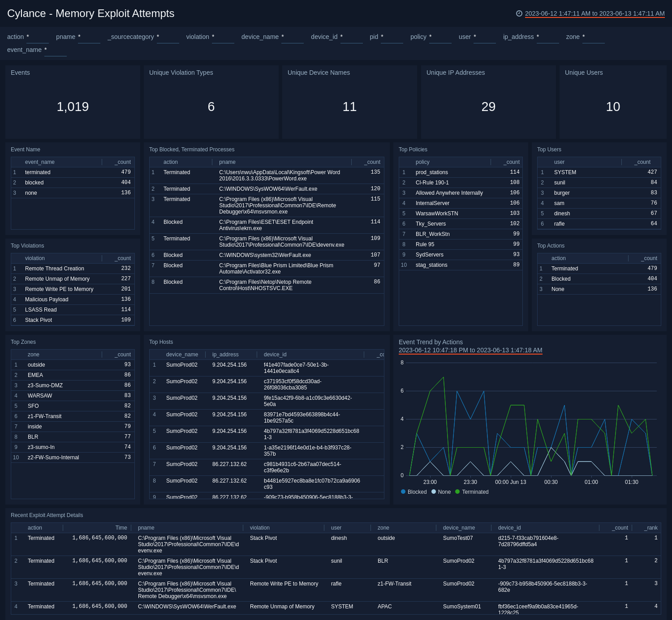Open the user filter dropdown

(484, 38)
